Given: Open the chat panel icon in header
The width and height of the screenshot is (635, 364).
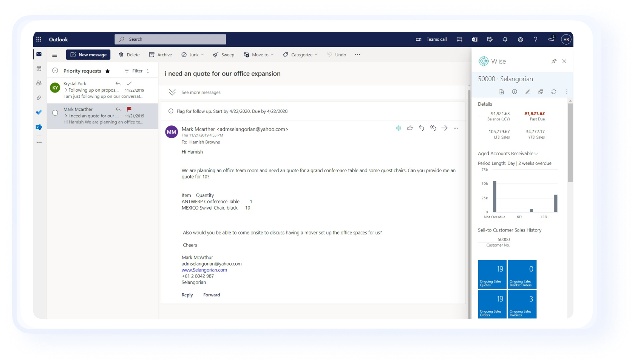Looking at the screenshot, I should point(459,39).
